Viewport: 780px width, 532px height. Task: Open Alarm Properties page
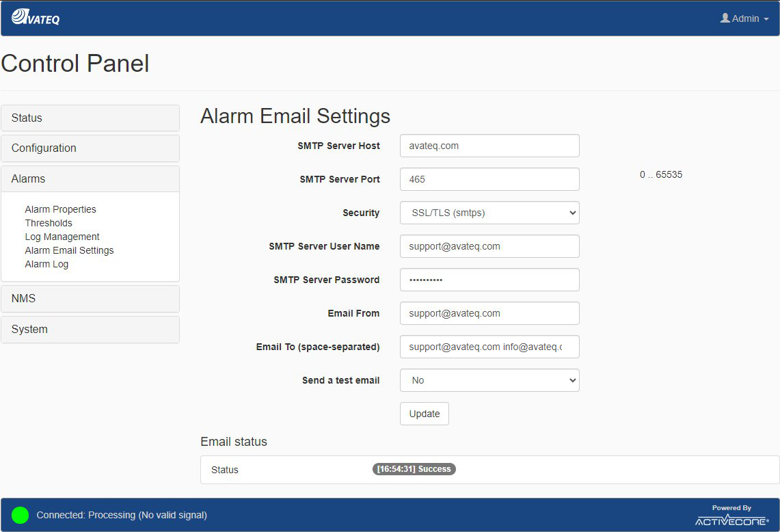[60, 209]
